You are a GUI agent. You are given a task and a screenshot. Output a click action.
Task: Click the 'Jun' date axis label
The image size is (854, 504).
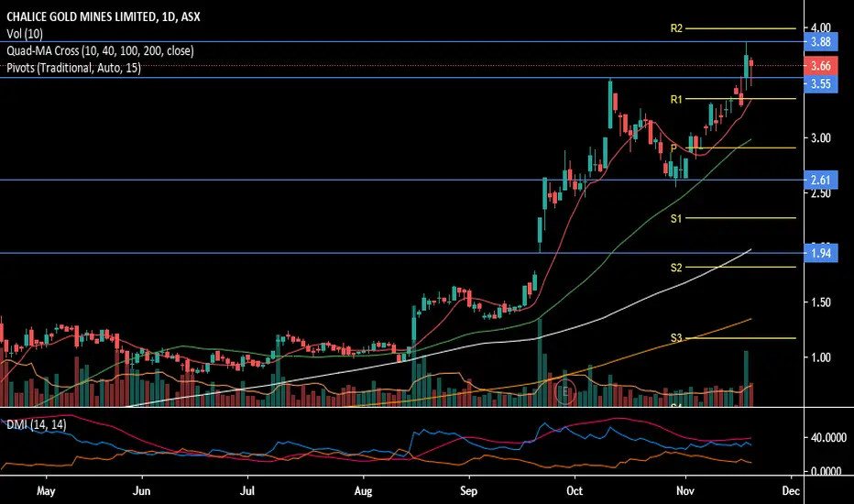point(142,491)
